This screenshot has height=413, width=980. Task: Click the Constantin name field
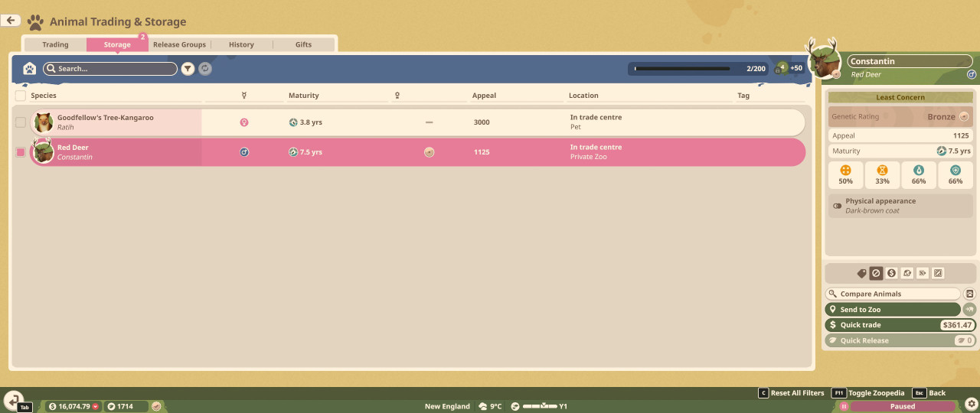coord(908,61)
